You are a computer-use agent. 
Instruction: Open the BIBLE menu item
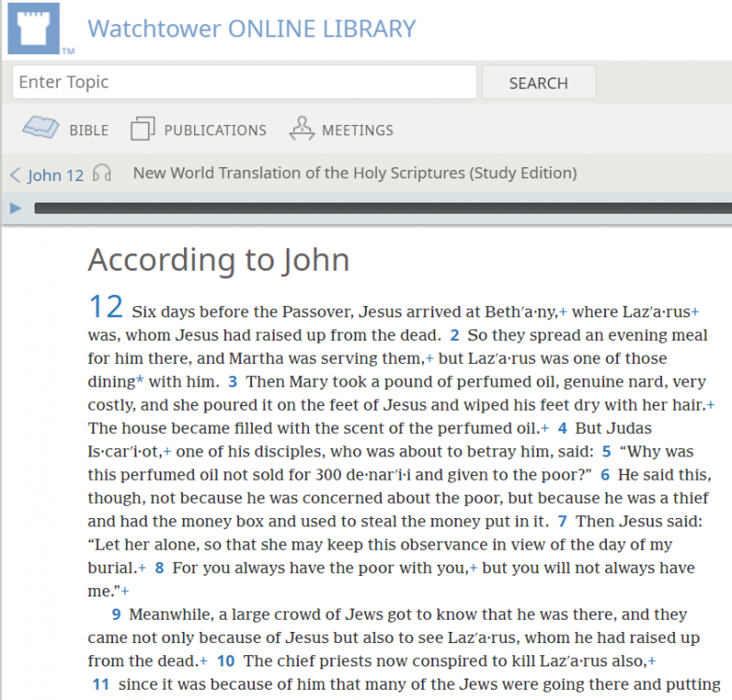pos(89,131)
